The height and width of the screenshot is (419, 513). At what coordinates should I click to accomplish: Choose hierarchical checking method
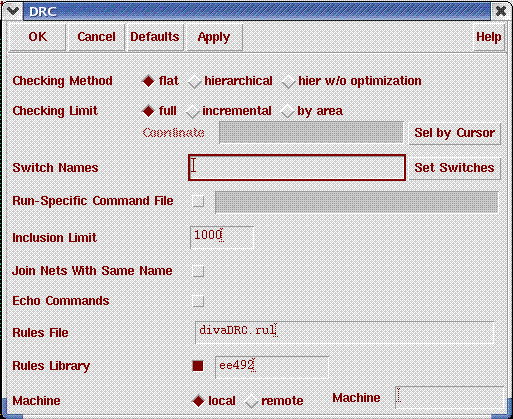(194, 81)
